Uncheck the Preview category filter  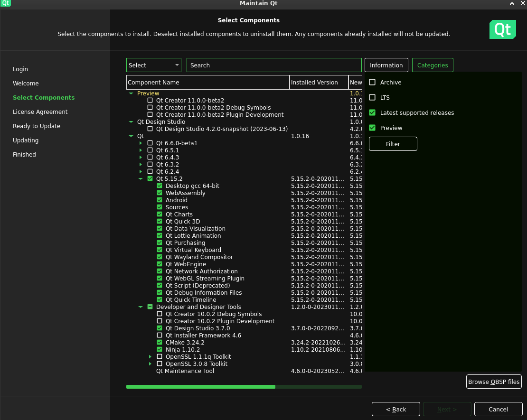point(372,128)
